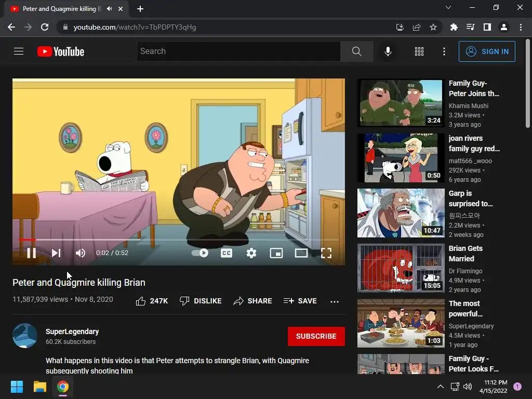This screenshot has width=532, height=399.
Task: Focus the YouTube search field
Action: pos(238,51)
